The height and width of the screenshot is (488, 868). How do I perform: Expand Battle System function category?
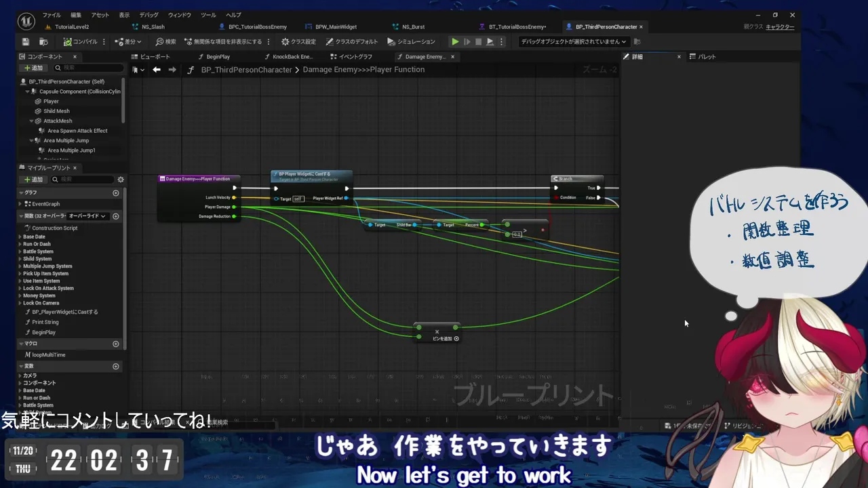[20, 251]
